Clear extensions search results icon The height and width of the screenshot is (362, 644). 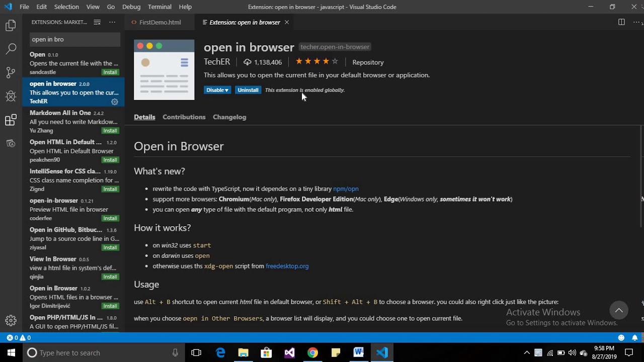click(97, 22)
